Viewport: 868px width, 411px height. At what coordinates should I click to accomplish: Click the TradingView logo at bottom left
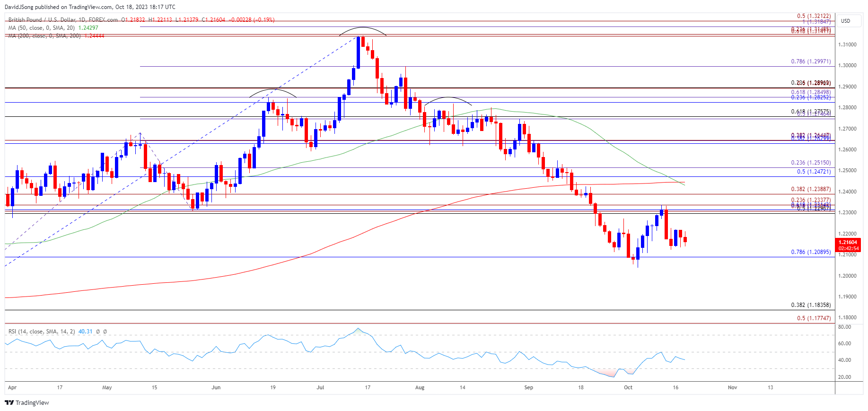pyautogui.click(x=27, y=402)
